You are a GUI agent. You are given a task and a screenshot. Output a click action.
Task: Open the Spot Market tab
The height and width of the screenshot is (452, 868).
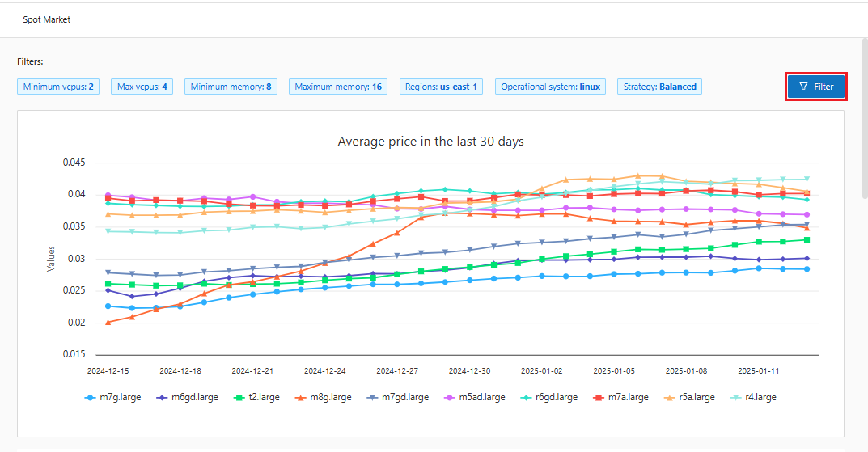(46, 19)
